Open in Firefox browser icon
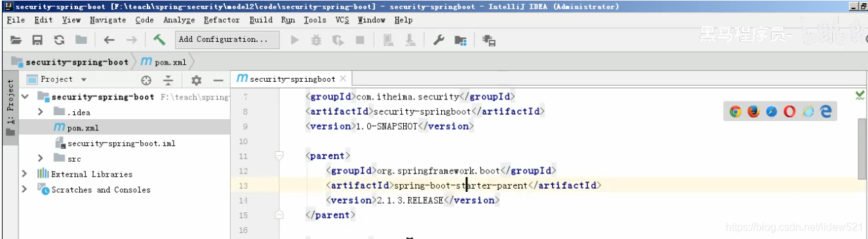 click(753, 112)
